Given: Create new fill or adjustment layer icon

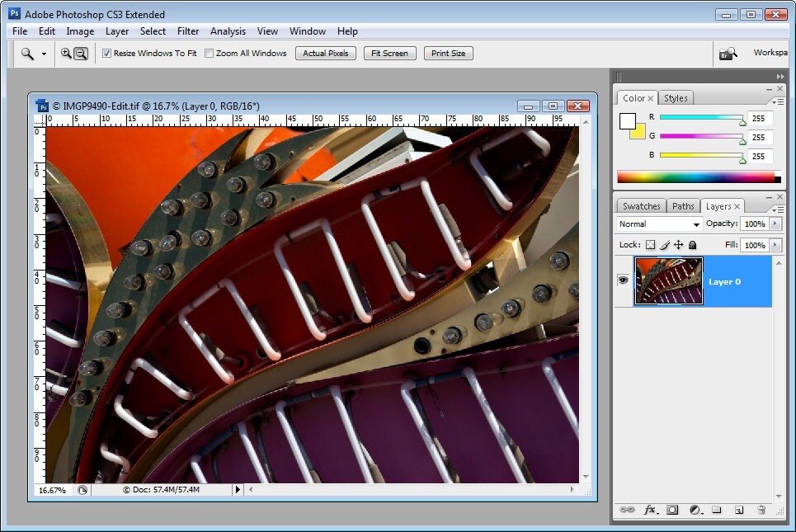Looking at the screenshot, I should pyautogui.click(x=695, y=510).
